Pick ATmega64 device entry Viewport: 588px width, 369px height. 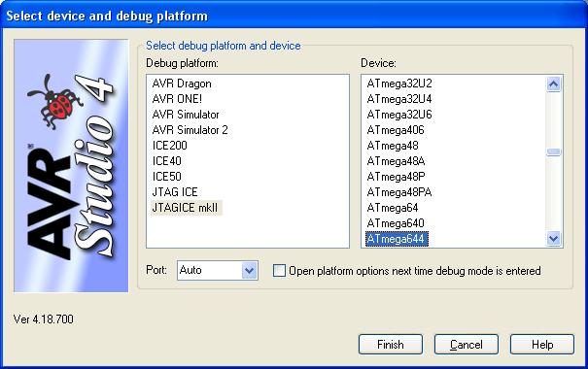pyautogui.click(x=393, y=208)
